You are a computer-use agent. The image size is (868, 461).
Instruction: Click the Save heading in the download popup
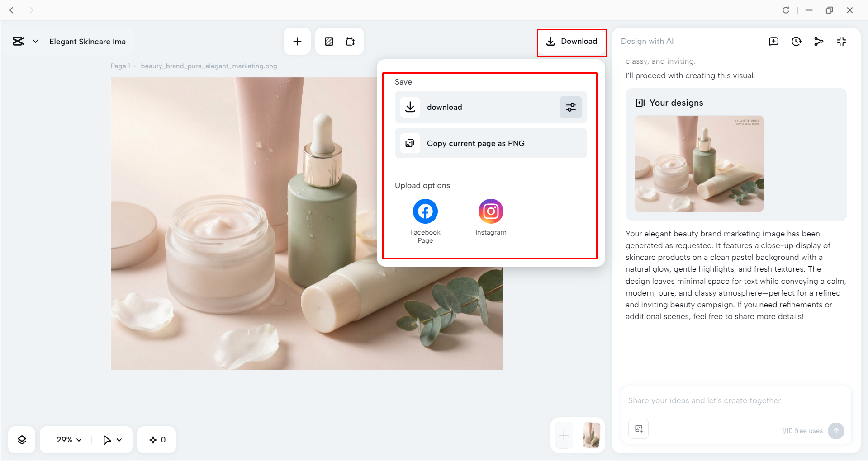click(403, 82)
